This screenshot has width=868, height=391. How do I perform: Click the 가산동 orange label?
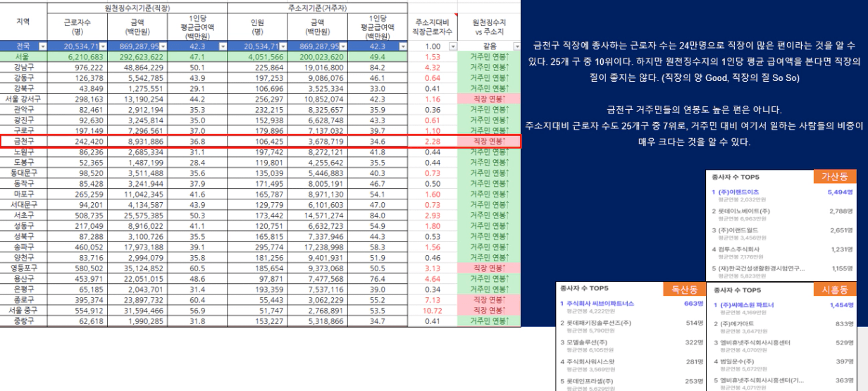[835, 175]
